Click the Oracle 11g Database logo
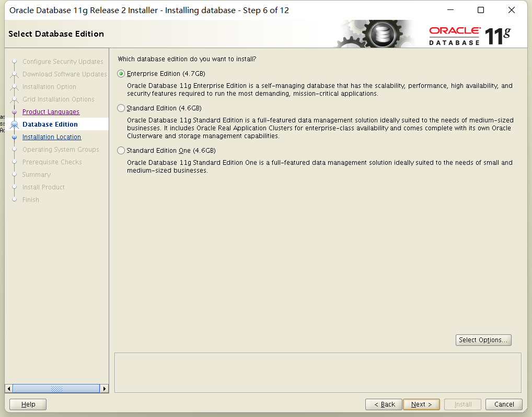Image resolution: width=532 pixels, height=417 pixels. click(x=470, y=36)
